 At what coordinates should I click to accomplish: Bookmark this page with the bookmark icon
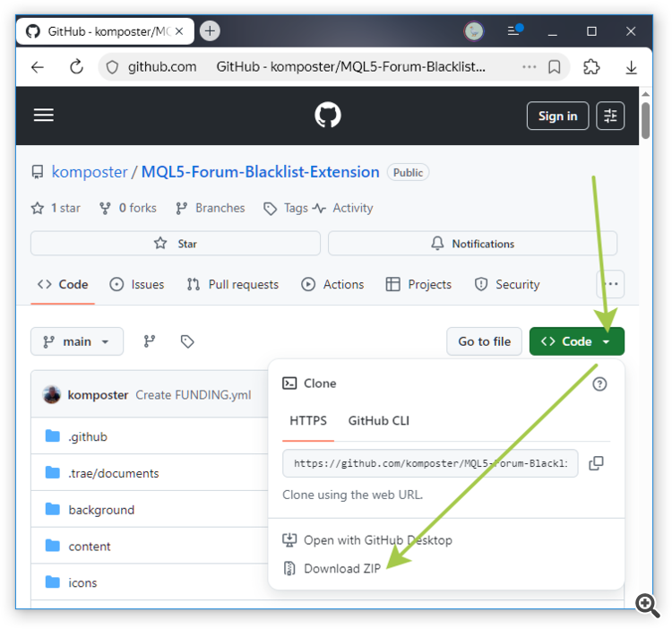click(x=554, y=67)
